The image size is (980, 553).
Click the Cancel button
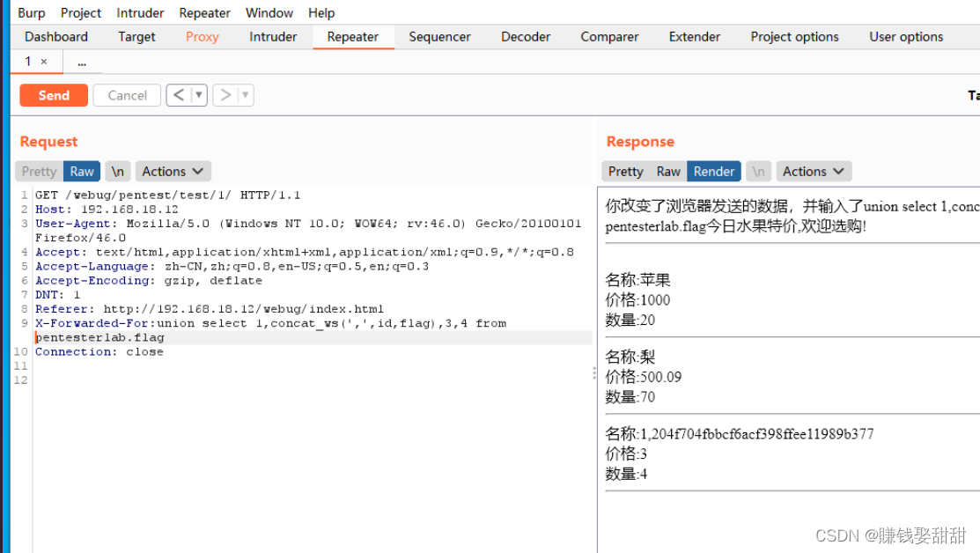[127, 95]
